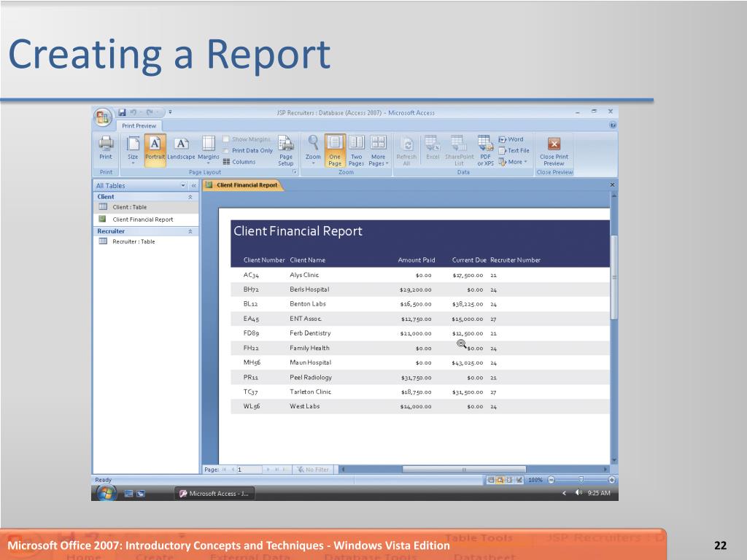
Task: Click the Access Help icon
Action: click(x=613, y=125)
